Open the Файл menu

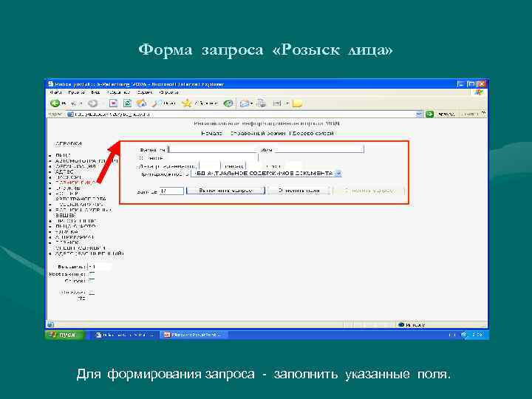[x=55, y=92]
